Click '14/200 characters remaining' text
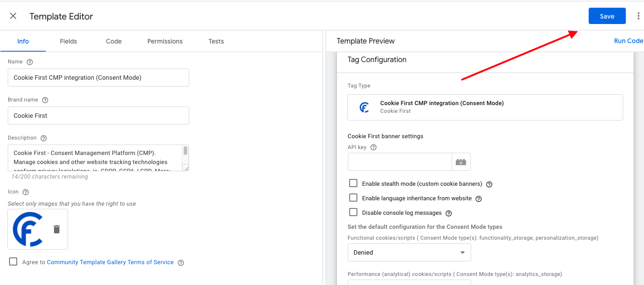The height and width of the screenshot is (285, 644). coord(50,177)
